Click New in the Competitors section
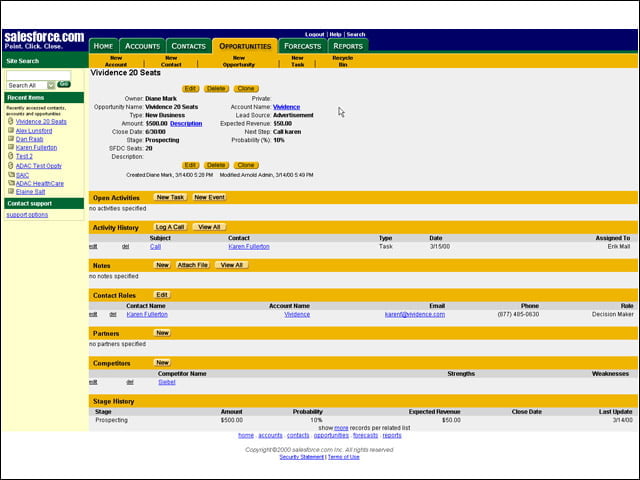The height and width of the screenshot is (480, 640). 162,362
